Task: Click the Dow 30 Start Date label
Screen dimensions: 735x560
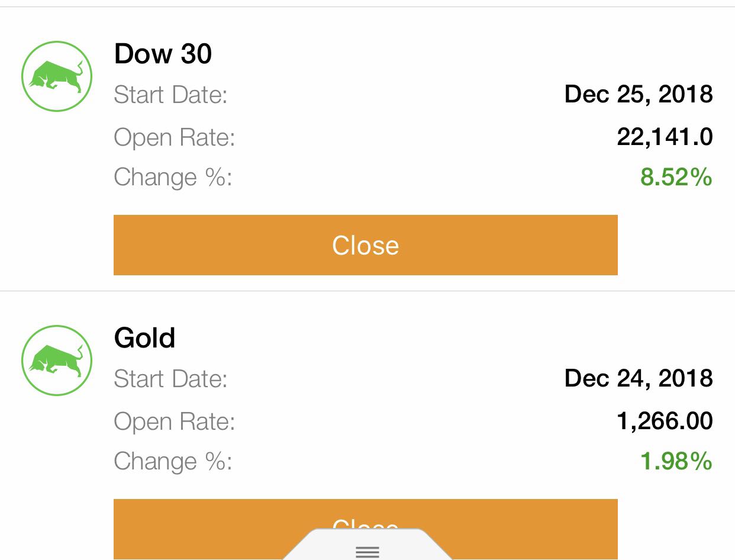Action: click(x=170, y=95)
